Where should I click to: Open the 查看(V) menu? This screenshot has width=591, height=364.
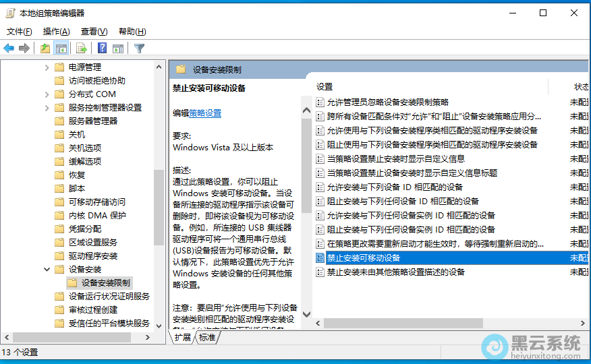click(x=94, y=32)
